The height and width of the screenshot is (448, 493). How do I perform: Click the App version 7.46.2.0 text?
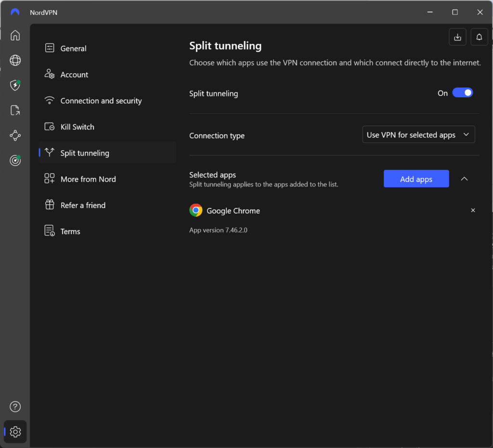pyautogui.click(x=218, y=230)
